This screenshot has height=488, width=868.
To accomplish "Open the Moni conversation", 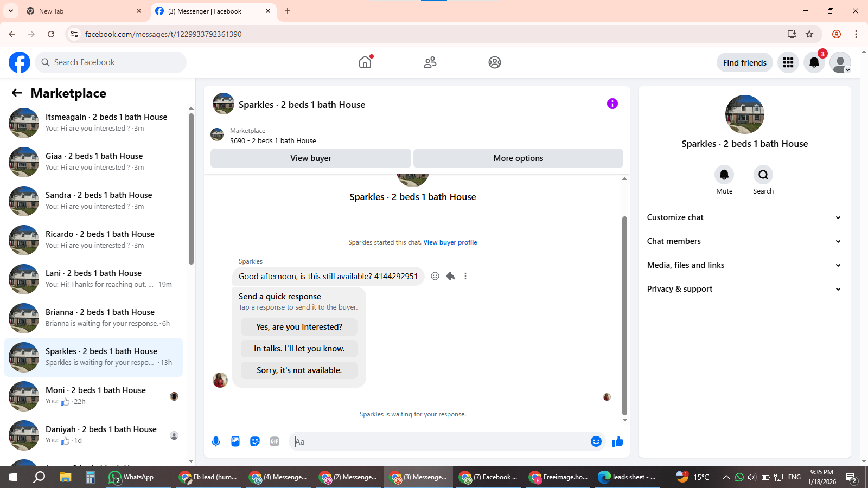I will [93, 396].
